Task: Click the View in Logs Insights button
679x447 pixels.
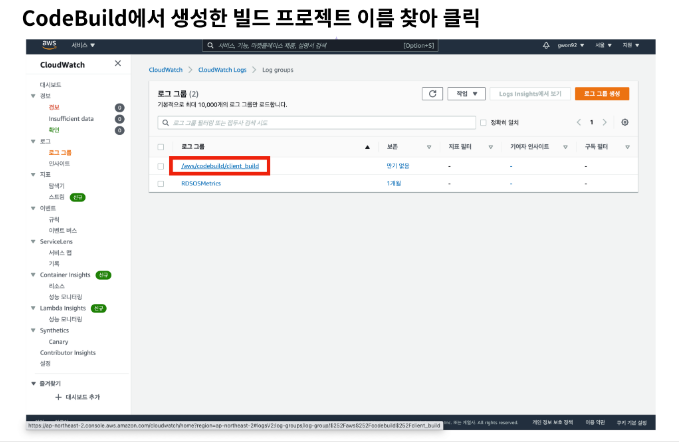Action: (530, 94)
